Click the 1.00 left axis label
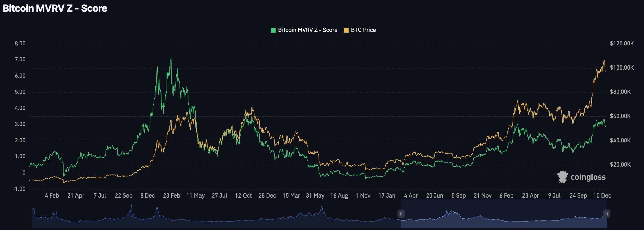This screenshot has width=644, height=230. click(20, 156)
